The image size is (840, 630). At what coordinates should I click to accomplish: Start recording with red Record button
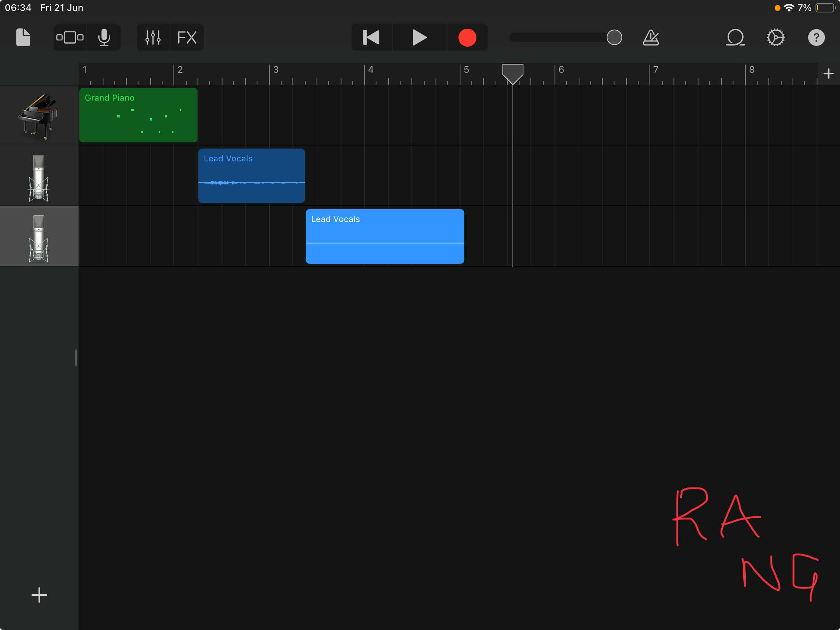[467, 38]
